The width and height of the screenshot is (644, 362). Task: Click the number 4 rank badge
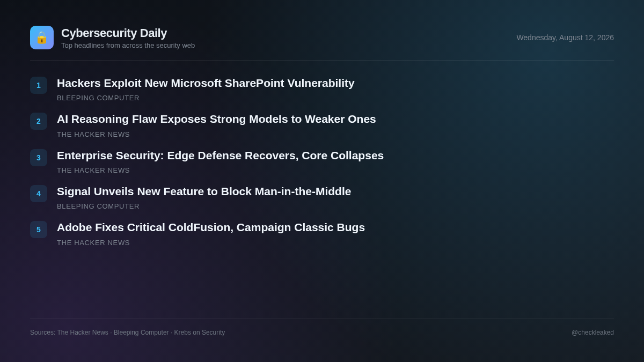[x=39, y=194]
